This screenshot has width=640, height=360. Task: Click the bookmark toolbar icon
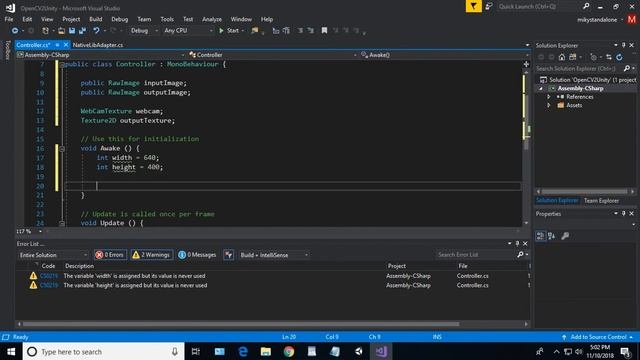click(324, 31)
